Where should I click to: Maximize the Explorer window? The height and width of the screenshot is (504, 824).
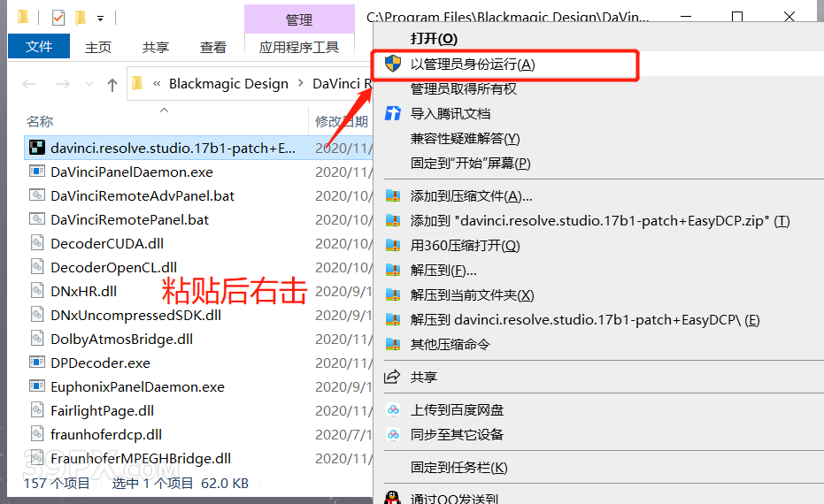736,17
